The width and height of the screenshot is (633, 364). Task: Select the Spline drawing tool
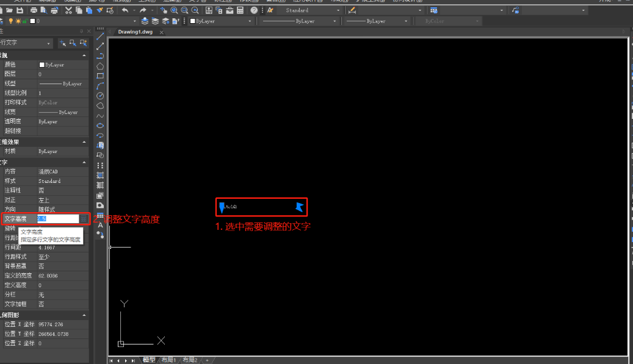tap(100, 116)
